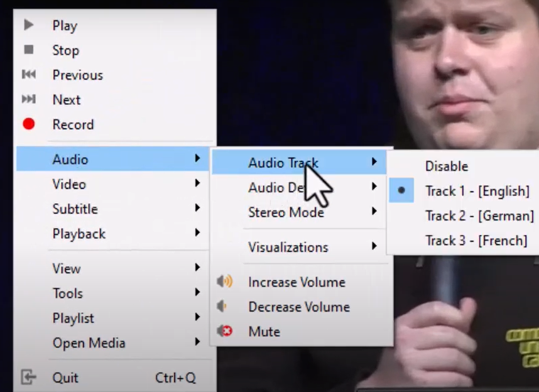Select Track 1 - [English] audio track
The width and height of the screenshot is (539, 392).
coord(477,191)
